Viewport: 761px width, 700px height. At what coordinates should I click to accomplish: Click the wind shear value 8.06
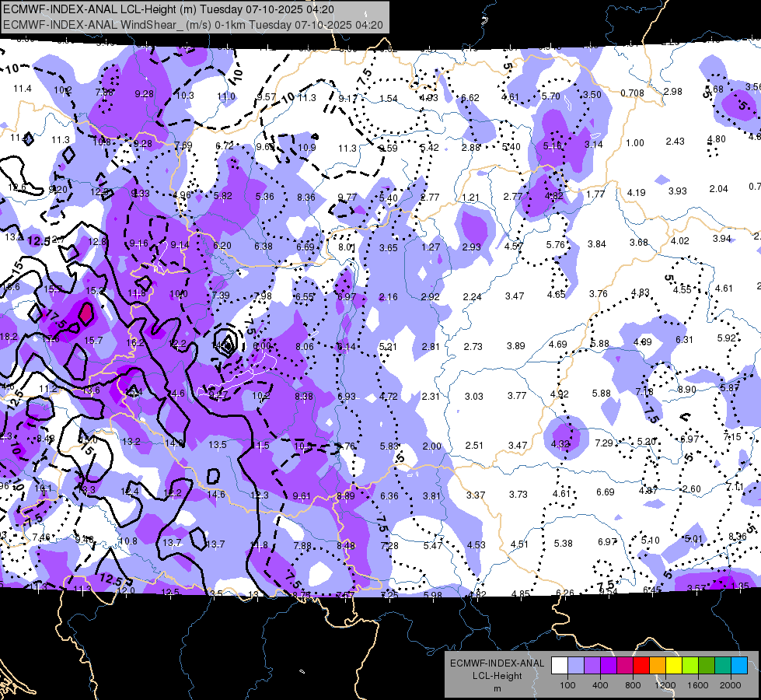[x=305, y=347]
